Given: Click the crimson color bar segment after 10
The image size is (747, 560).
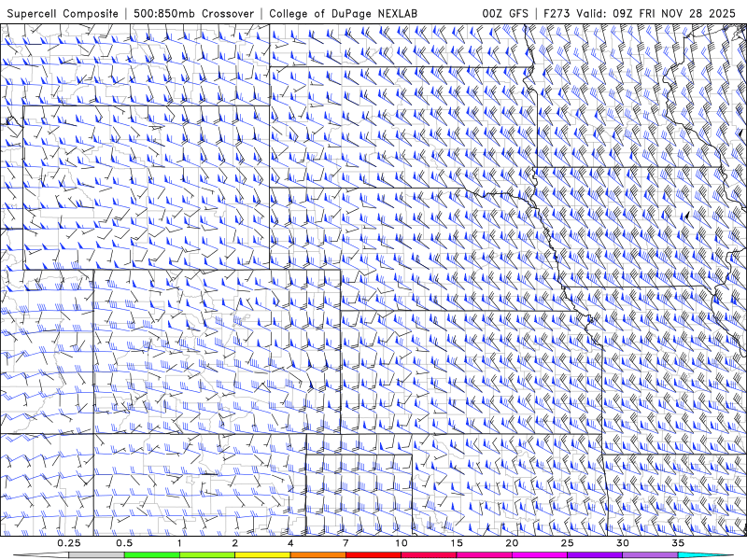Looking at the screenshot, I should [429, 555].
